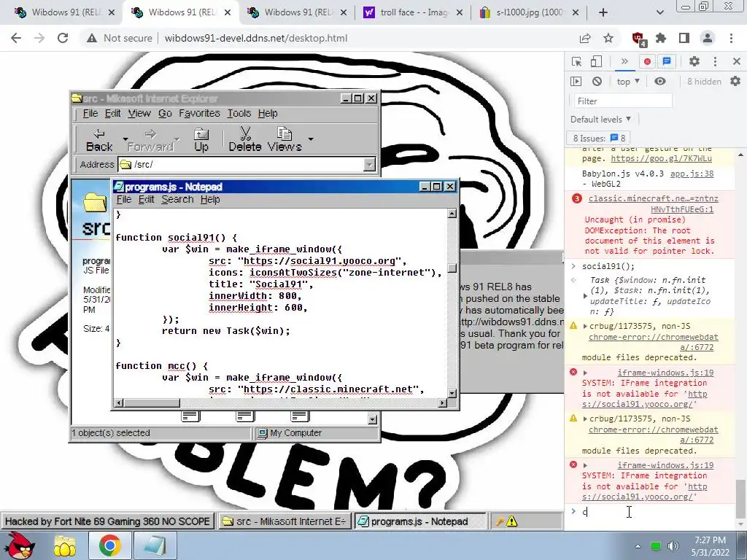Viewport: 747px width, 560px height.
Task: Open the Notepad Help menu
Action: click(x=210, y=200)
